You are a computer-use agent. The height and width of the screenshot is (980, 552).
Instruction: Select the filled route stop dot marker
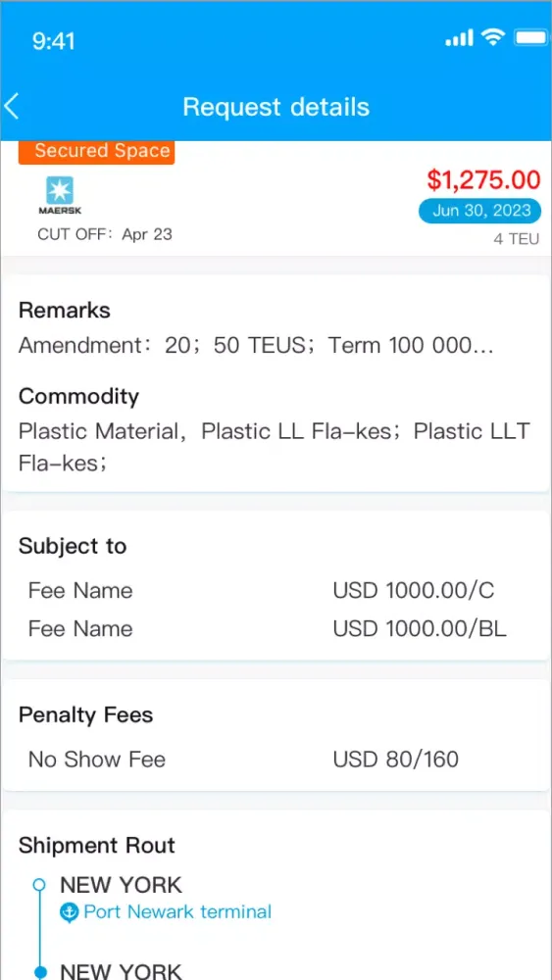tap(39, 972)
